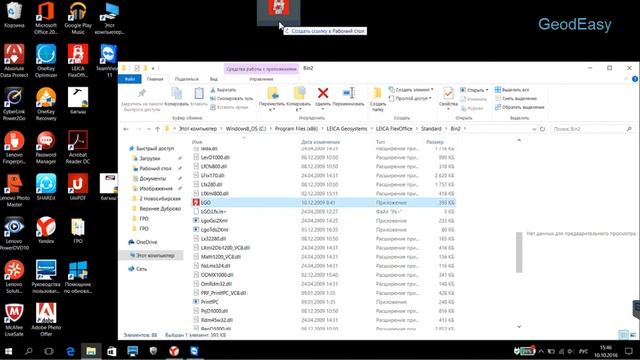Click the Google Play Music desktop icon
The width and height of the screenshot is (640, 360).
tap(78, 17)
